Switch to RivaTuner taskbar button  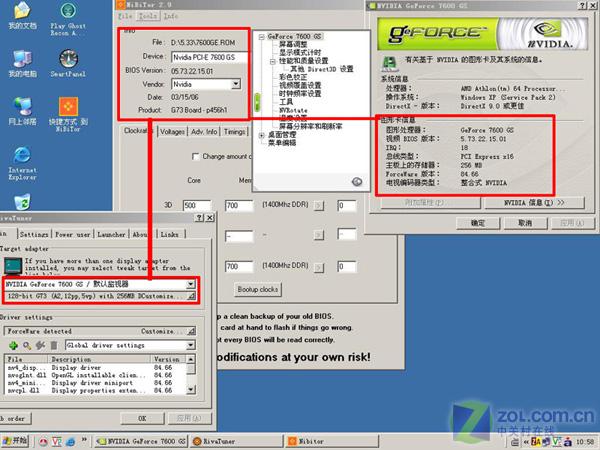[x=237, y=442]
